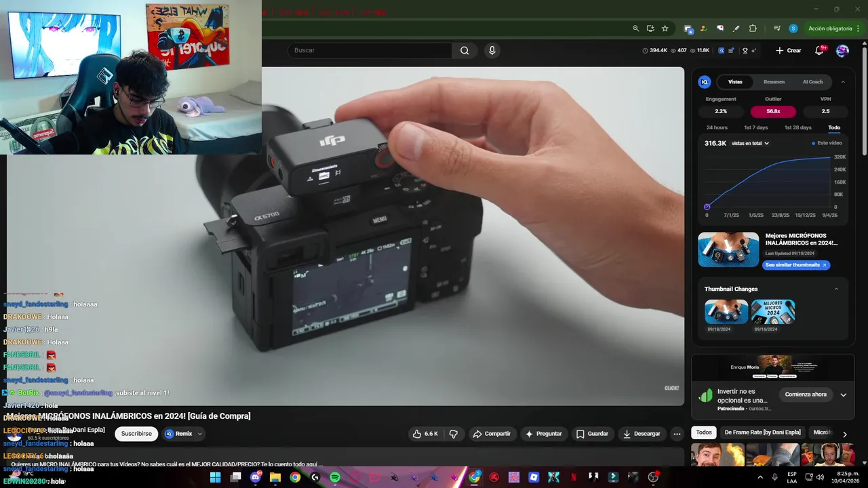This screenshot has width=868, height=488.
Task: Click the taskbar microphone tray icon
Action: coord(774,477)
